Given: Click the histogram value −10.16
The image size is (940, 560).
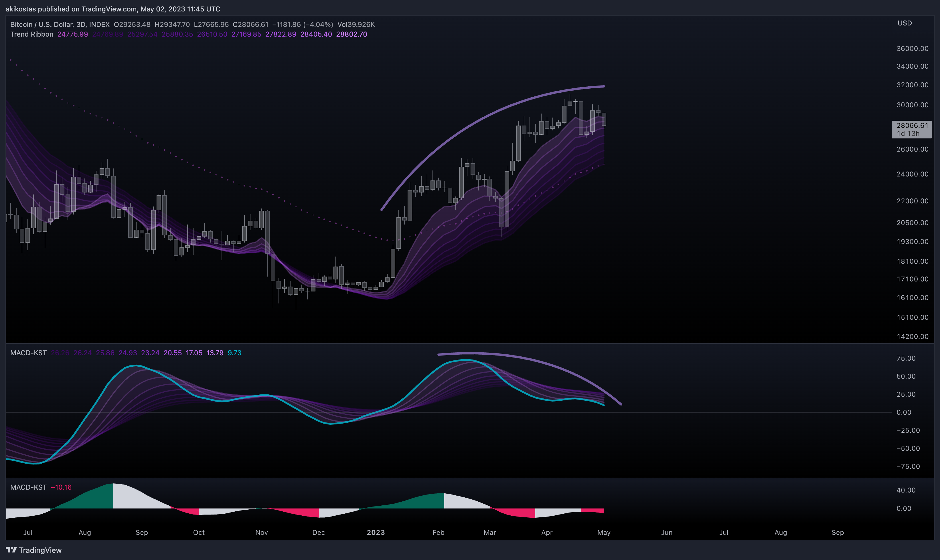Looking at the screenshot, I should click(61, 487).
